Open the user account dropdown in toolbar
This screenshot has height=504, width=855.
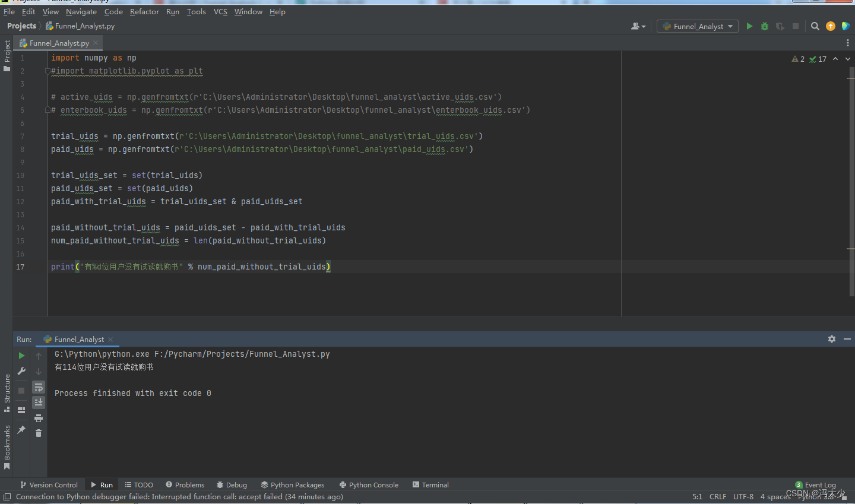pos(638,26)
